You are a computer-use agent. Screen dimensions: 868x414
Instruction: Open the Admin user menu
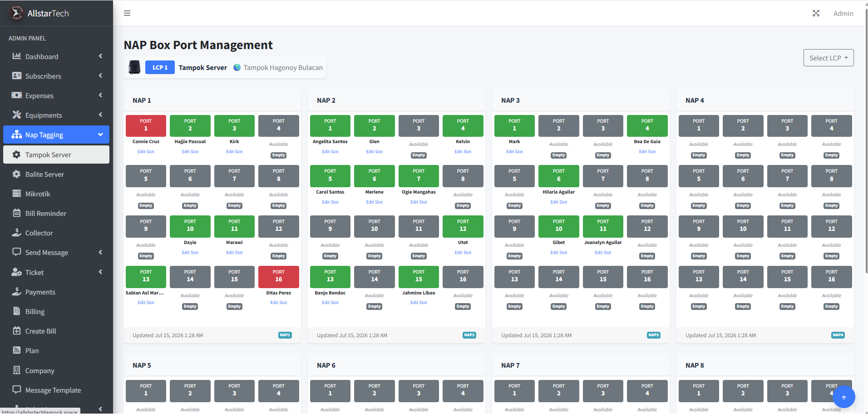843,13
